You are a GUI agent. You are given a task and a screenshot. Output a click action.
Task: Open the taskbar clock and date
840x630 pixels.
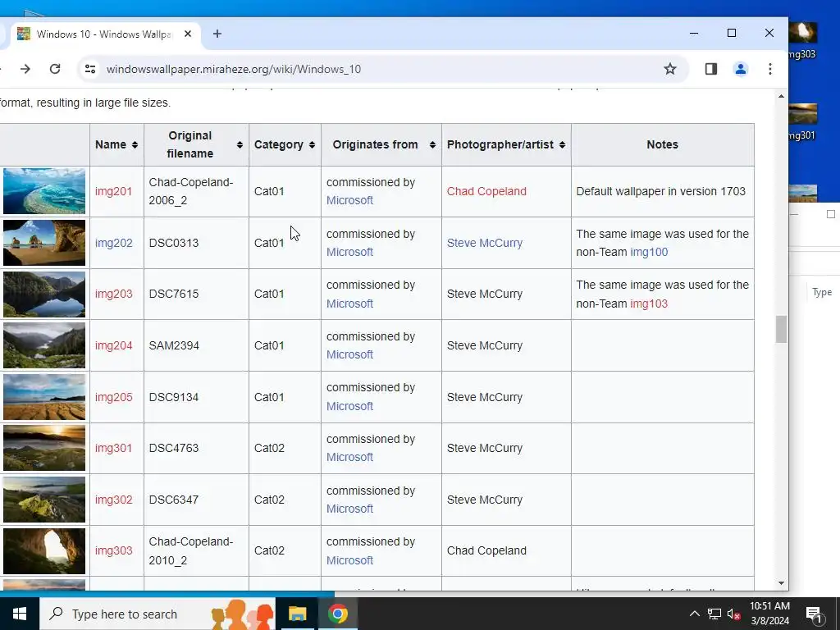pyautogui.click(x=769, y=614)
